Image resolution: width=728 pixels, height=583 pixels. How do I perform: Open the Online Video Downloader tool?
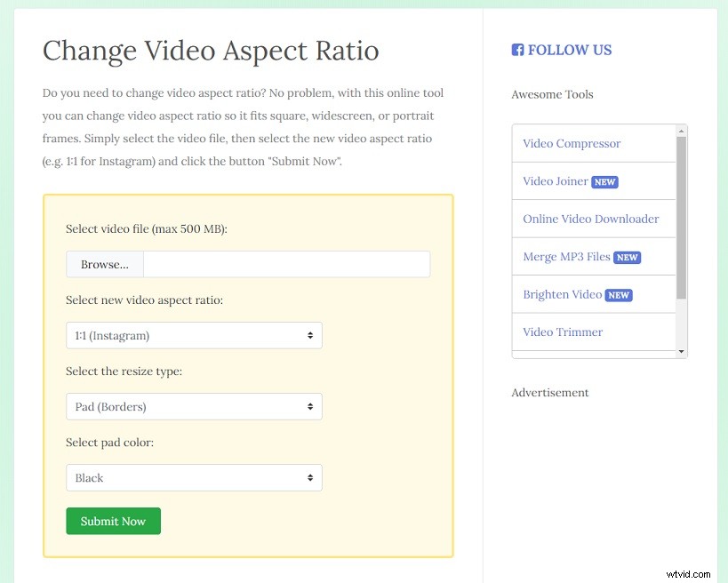pyautogui.click(x=591, y=219)
